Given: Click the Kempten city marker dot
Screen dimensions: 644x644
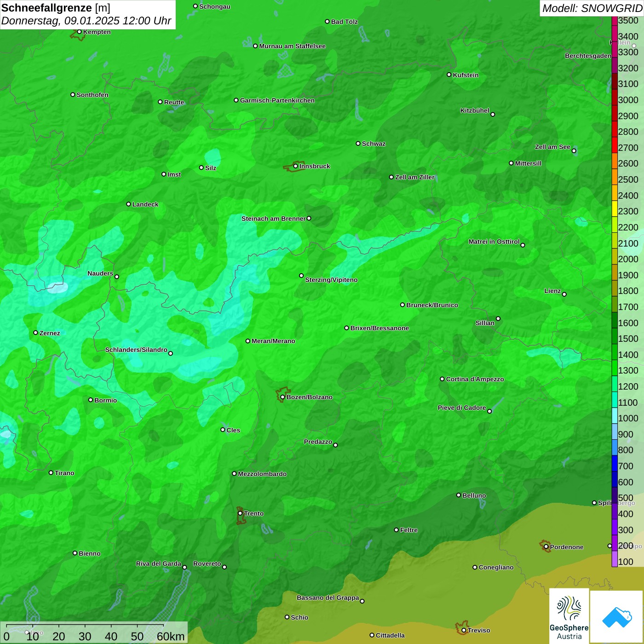Looking at the screenshot, I should (x=80, y=32).
